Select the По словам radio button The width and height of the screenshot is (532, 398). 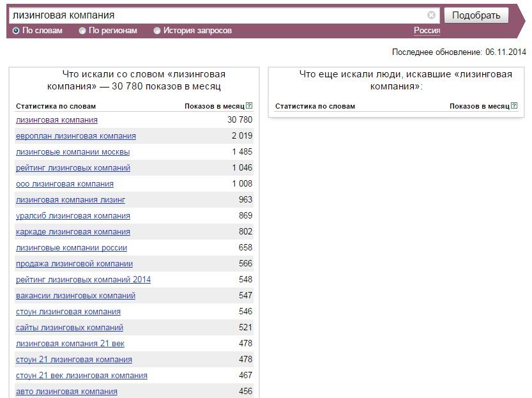(x=16, y=31)
